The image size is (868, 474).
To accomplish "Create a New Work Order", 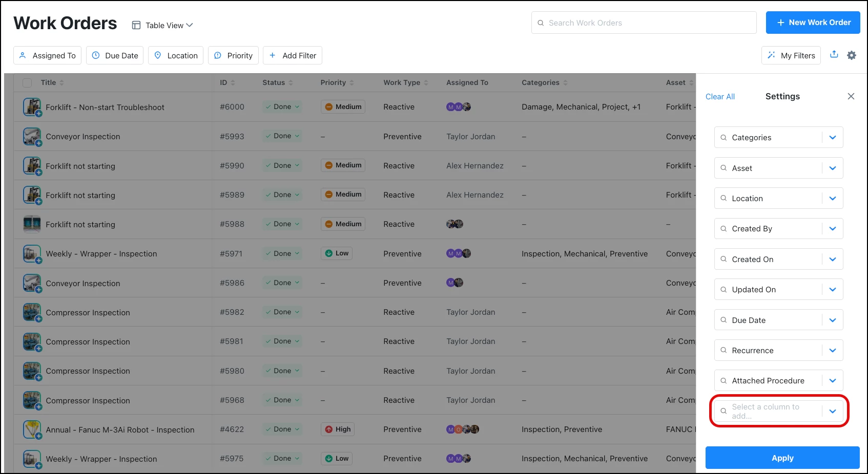I will point(813,23).
